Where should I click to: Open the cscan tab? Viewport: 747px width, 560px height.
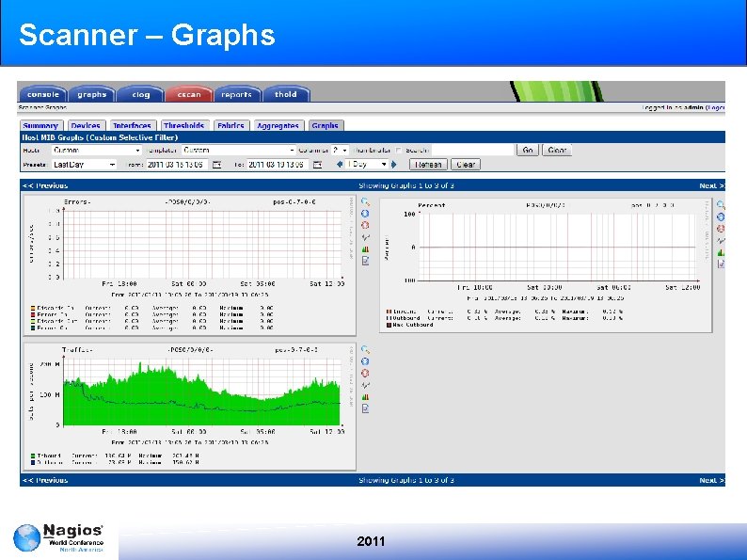point(189,94)
